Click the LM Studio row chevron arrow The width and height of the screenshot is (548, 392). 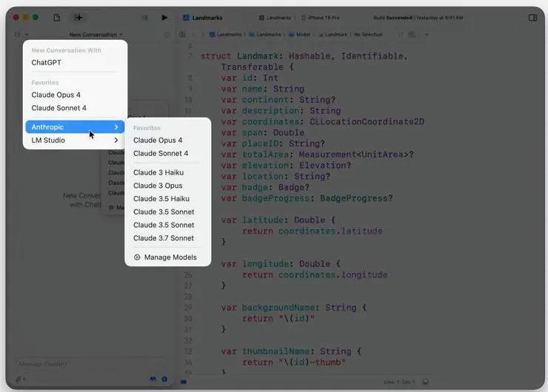point(116,141)
